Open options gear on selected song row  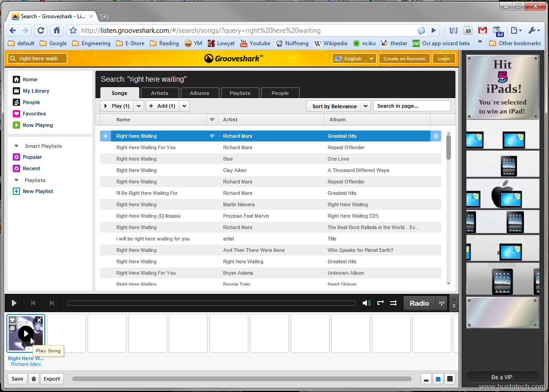pyautogui.click(x=436, y=136)
